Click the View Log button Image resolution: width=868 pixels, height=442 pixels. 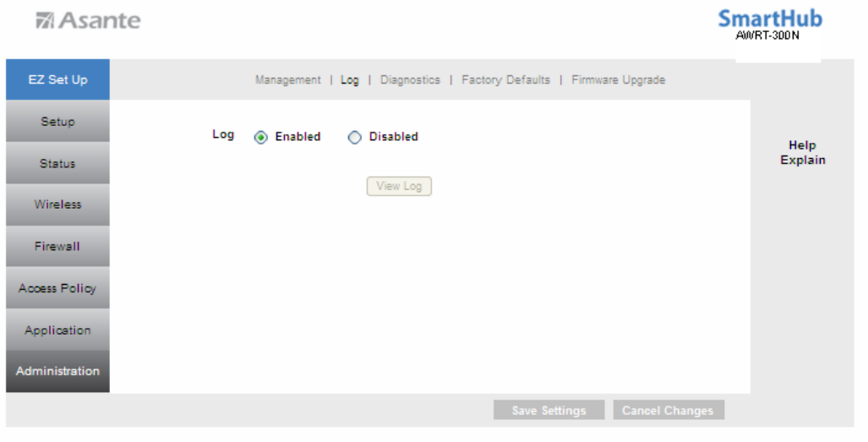pyautogui.click(x=399, y=187)
